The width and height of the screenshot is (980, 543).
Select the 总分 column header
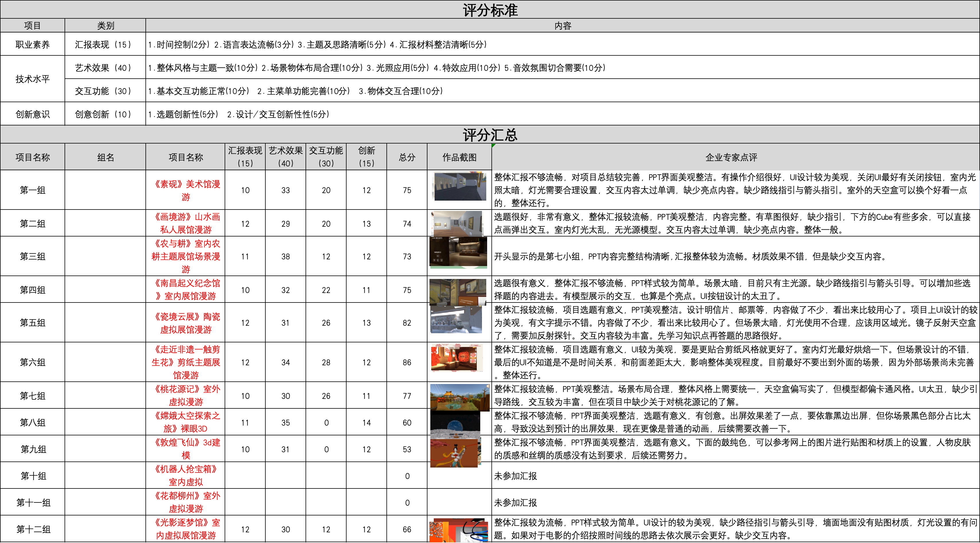[407, 157]
